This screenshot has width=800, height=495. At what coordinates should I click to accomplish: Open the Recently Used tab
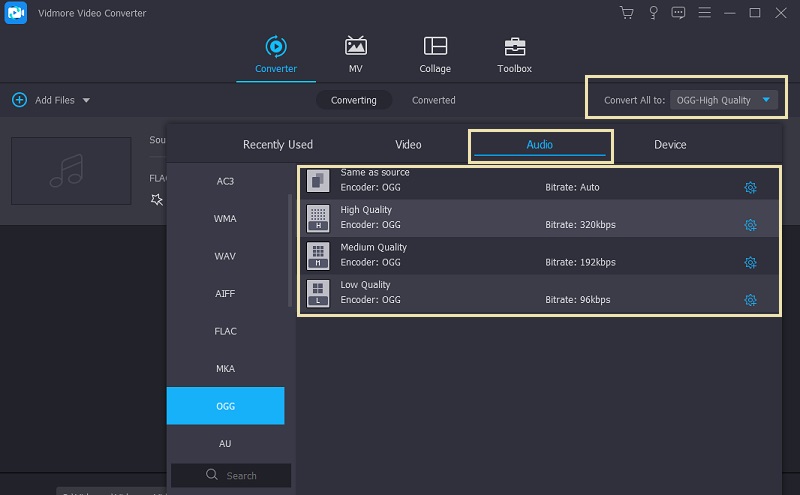point(278,145)
